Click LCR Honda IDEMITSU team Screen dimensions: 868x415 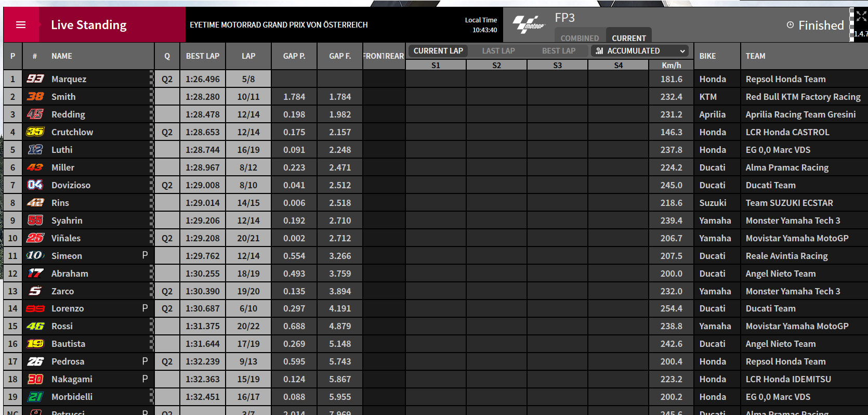(788, 379)
